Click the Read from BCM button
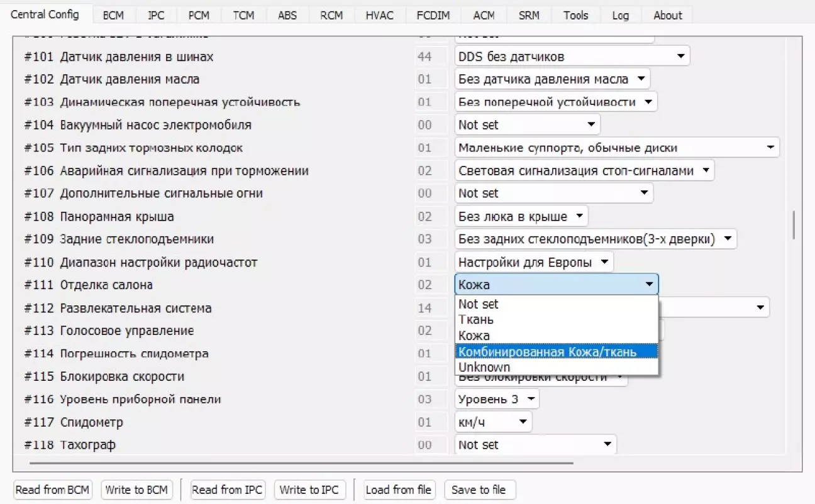The width and height of the screenshot is (815, 504). click(53, 490)
